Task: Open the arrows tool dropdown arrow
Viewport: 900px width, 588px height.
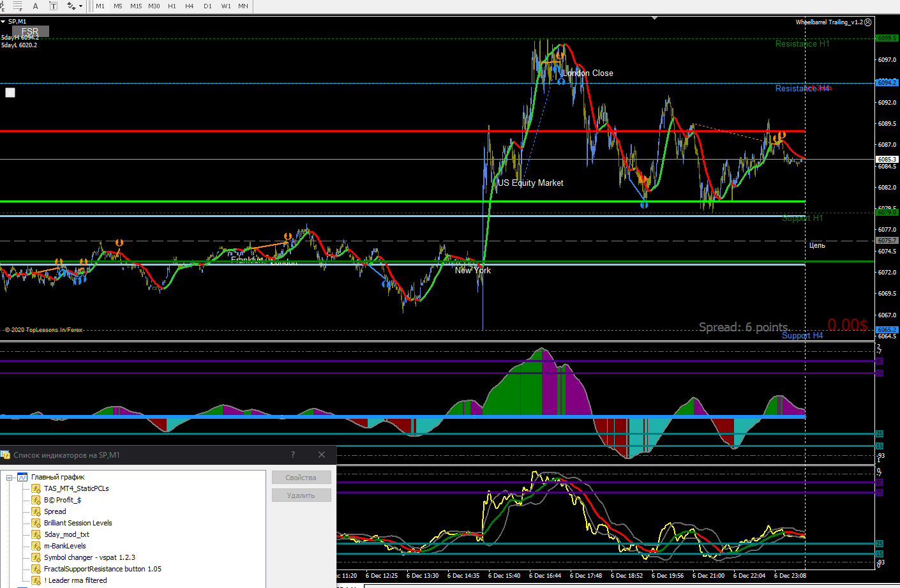Action: (x=80, y=6)
